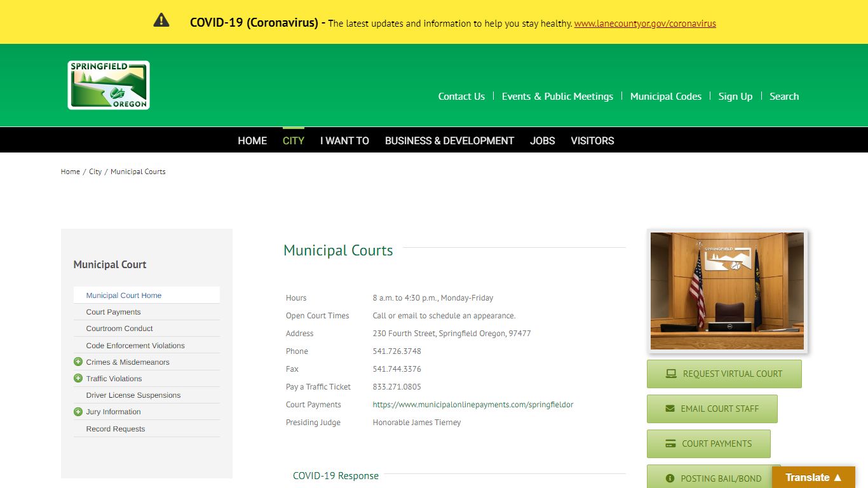
Task: Open the HOME main menu item
Action: (252, 140)
